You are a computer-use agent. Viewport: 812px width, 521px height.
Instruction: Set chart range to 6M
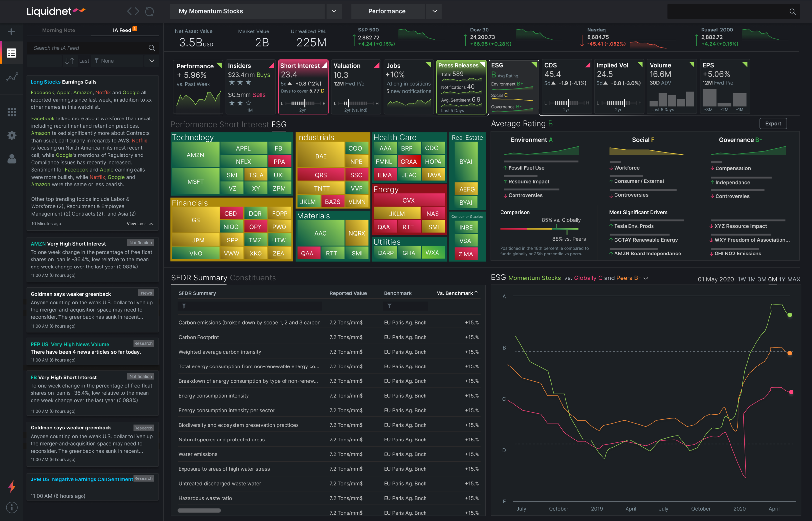coord(772,279)
